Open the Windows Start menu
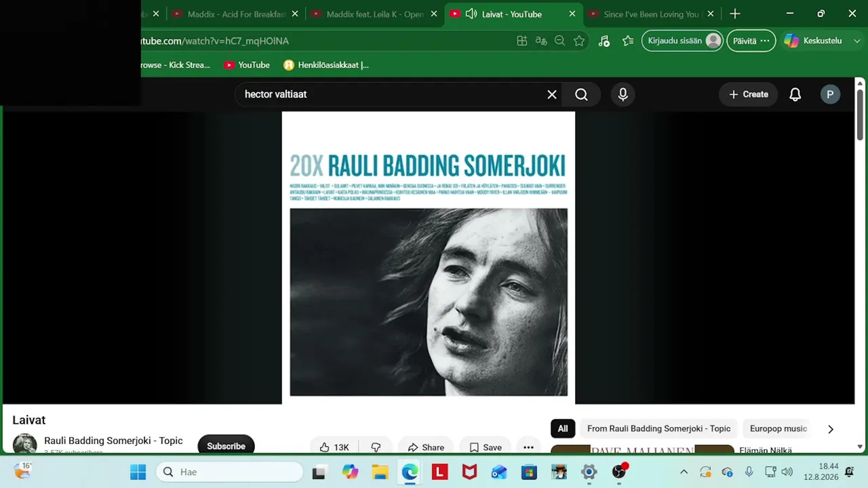This screenshot has width=868, height=488. coord(138,472)
